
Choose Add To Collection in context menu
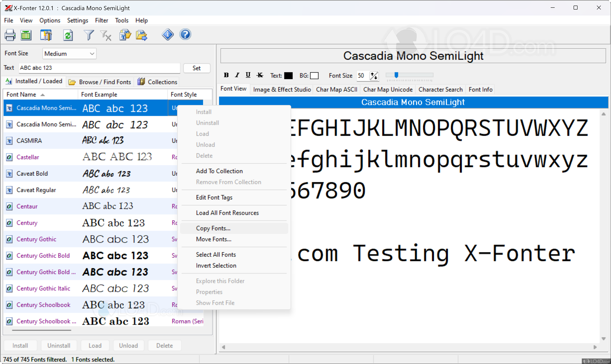234,171
